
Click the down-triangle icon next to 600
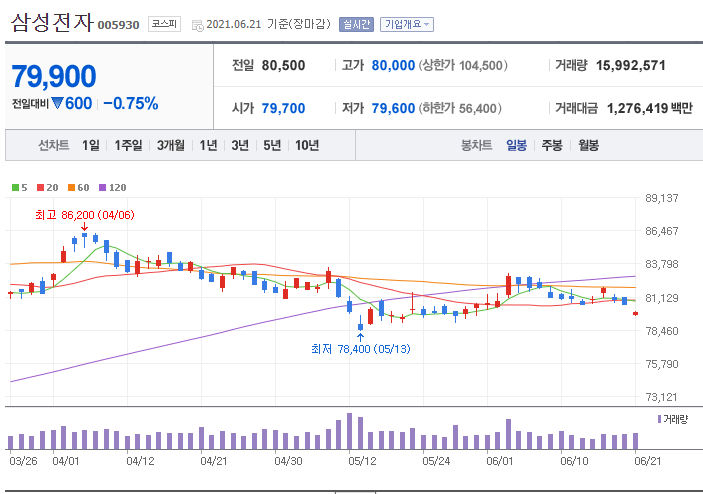tap(57, 104)
